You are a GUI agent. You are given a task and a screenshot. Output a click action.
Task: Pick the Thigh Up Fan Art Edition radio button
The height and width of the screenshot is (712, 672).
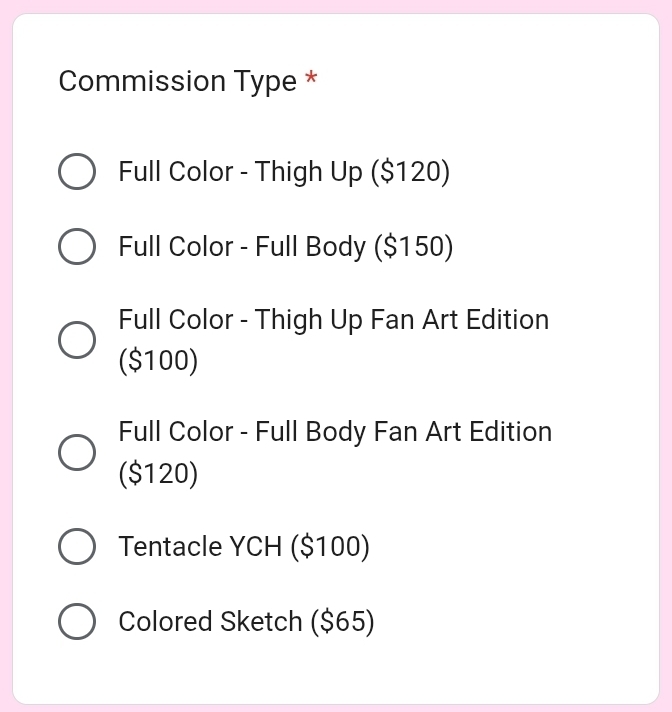tap(77, 340)
